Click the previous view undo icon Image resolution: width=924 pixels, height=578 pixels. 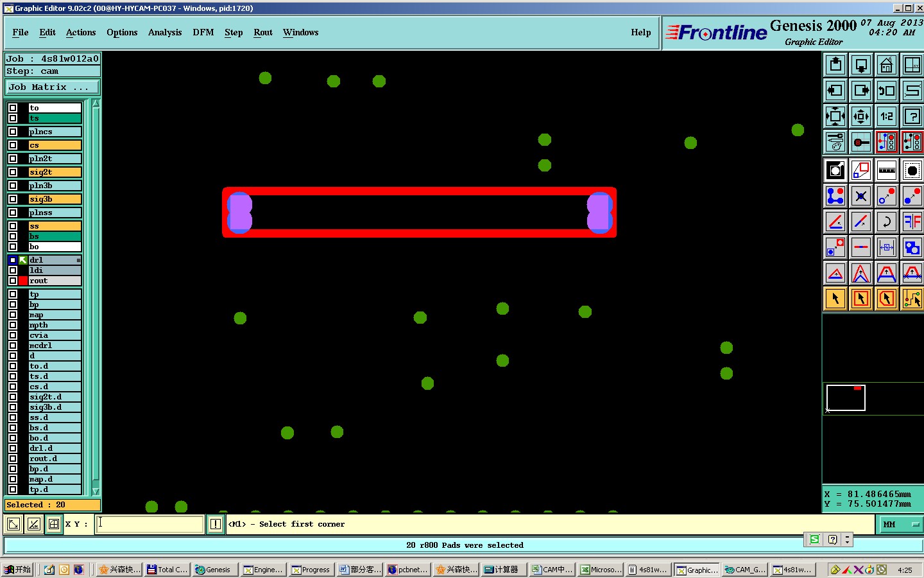click(x=887, y=91)
